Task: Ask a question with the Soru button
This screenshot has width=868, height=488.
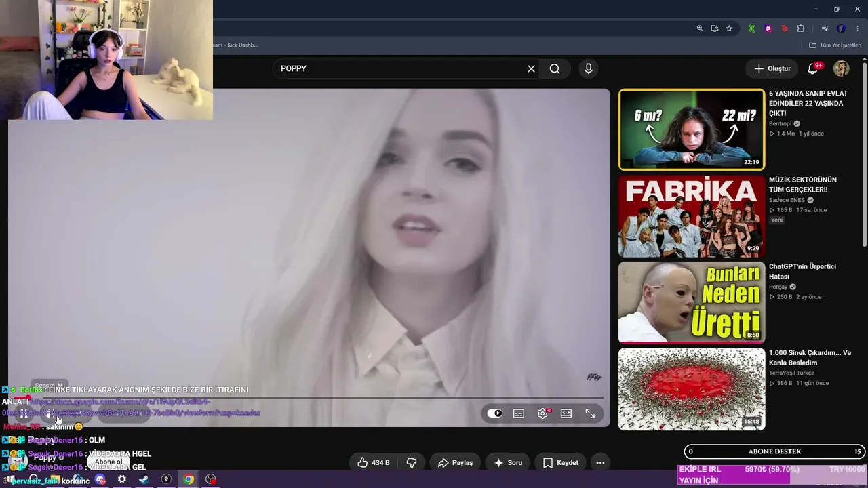Action: coord(508,463)
